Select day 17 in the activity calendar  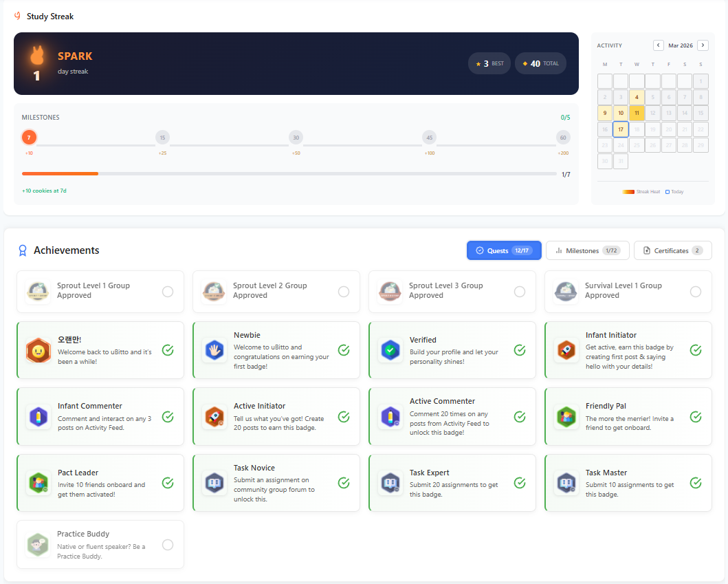[x=621, y=129]
